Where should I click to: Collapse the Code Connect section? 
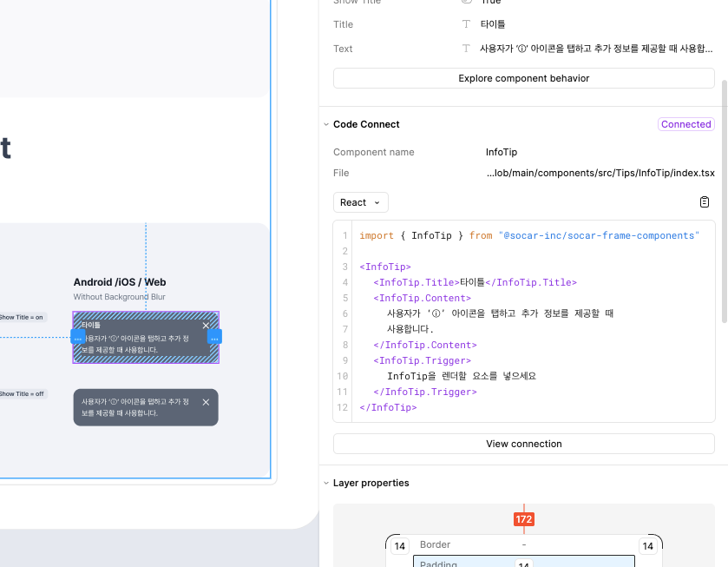pos(326,125)
